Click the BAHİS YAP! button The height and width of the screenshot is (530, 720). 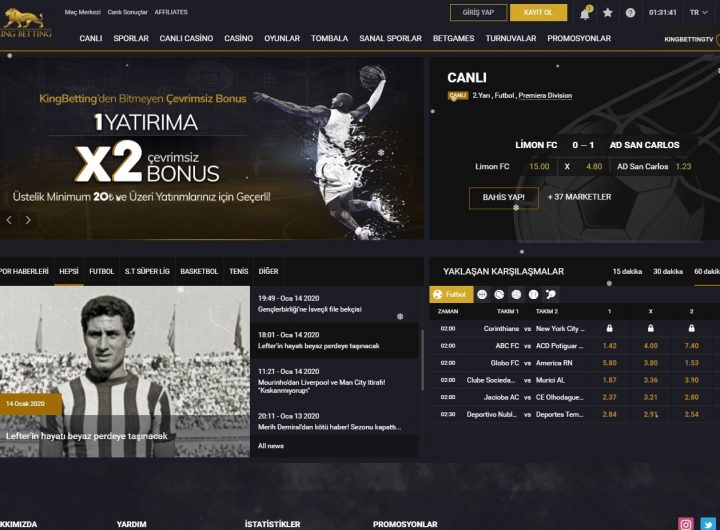[503, 197]
